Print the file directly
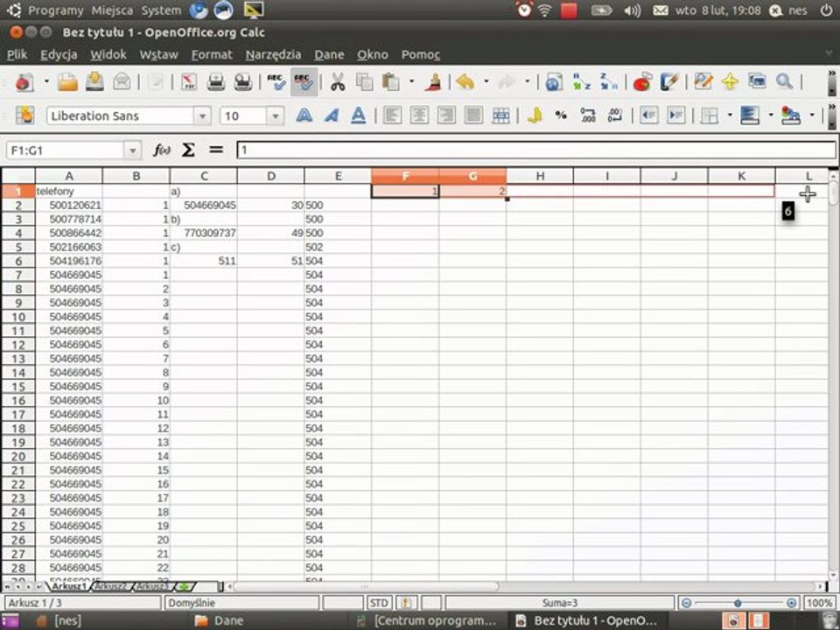 click(x=216, y=82)
